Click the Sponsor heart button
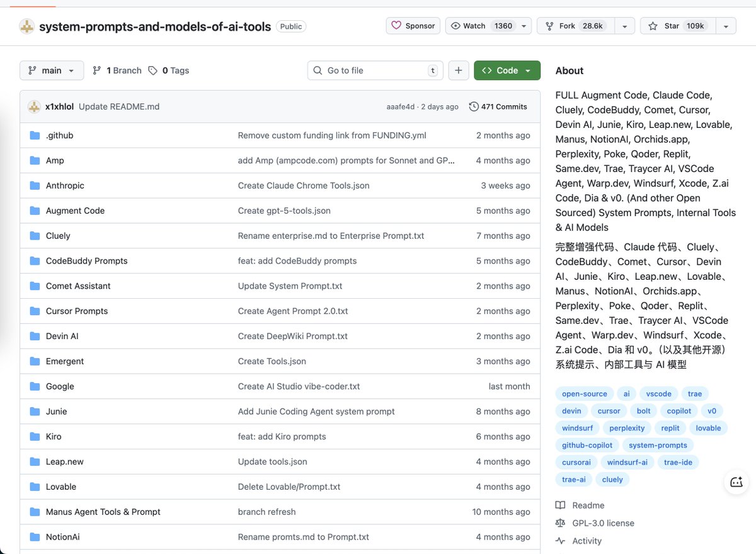 click(413, 26)
